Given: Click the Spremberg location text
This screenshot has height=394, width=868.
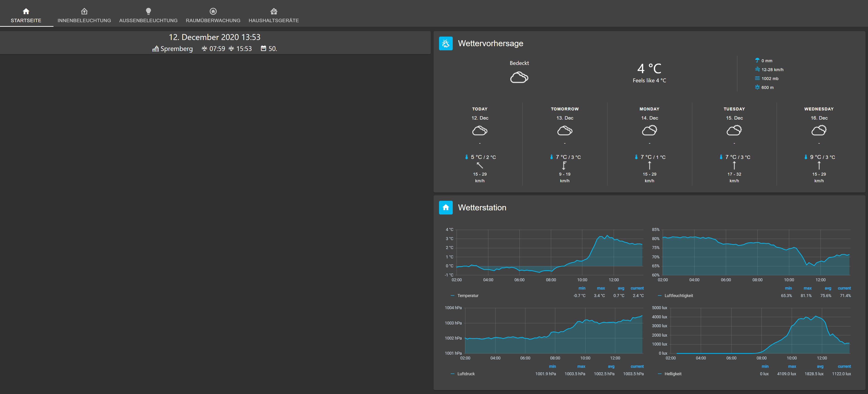Looking at the screenshot, I should (177, 49).
